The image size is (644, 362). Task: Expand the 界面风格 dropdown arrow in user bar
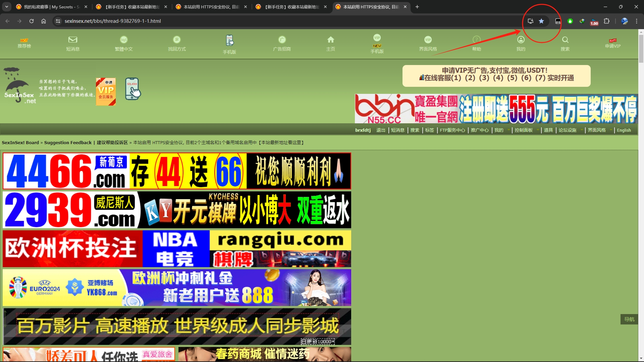(611, 130)
